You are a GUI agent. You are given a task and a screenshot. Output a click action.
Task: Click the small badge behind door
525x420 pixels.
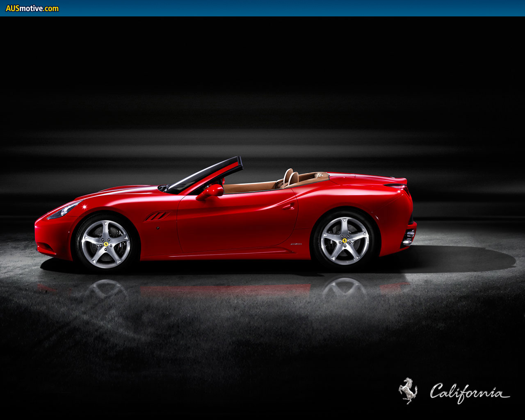pyautogui.click(x=296, y=244)
